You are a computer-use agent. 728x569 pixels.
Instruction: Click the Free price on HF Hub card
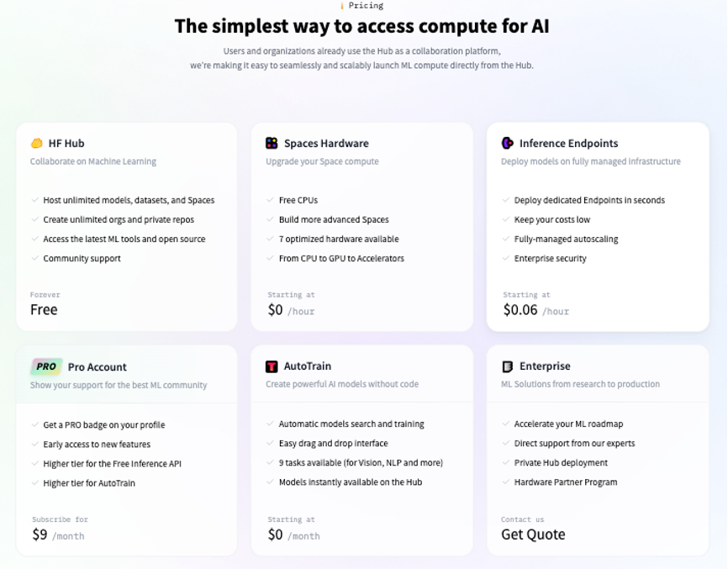point(44,310)
